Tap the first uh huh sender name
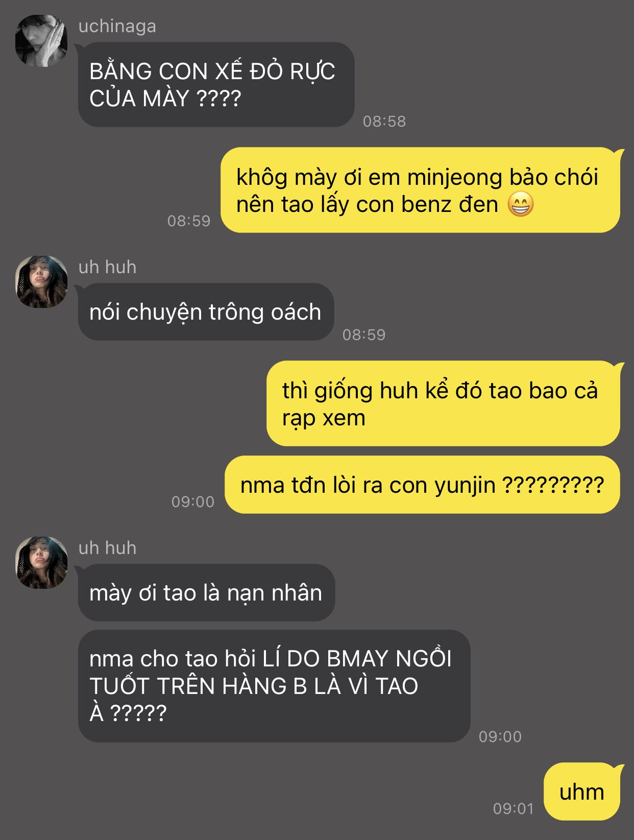 click(107, 267)
